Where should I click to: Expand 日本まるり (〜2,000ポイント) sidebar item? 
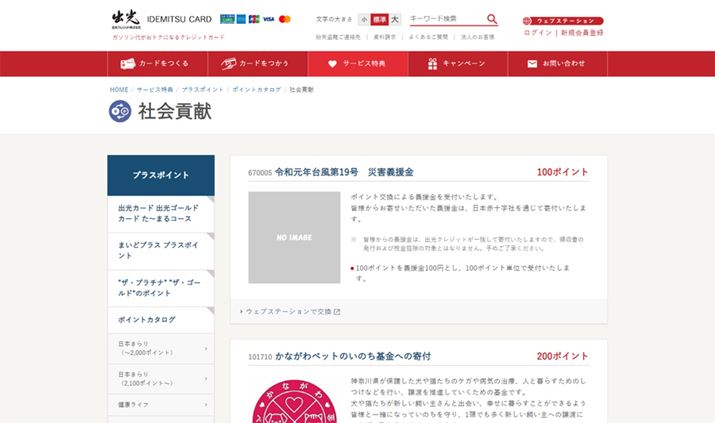pyautogui.click(x=161, y=349)
